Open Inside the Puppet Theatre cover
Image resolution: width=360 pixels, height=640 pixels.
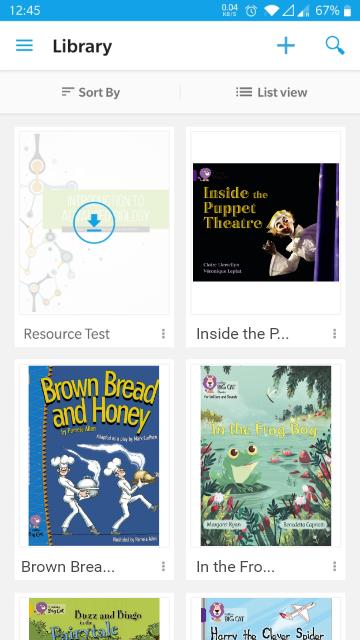pos(266,222)
